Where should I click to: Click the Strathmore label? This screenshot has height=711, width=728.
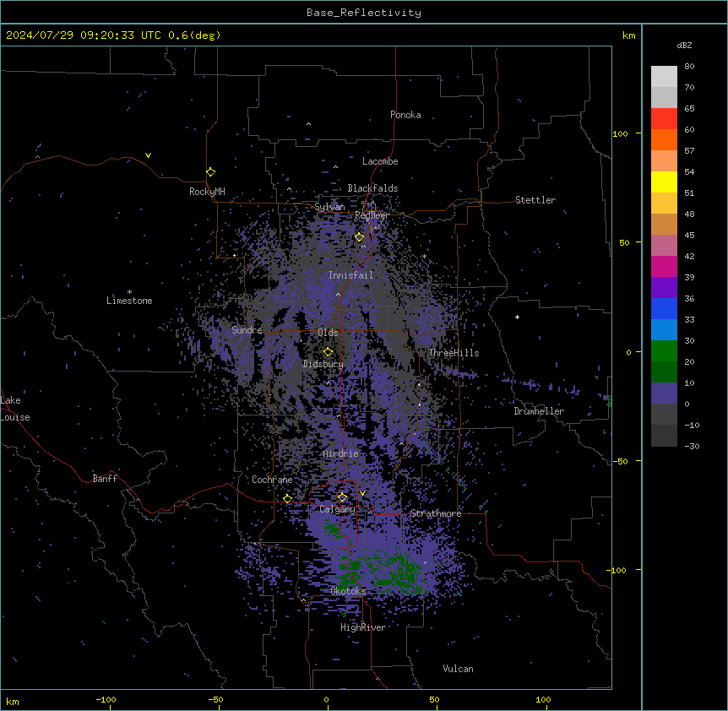click(436, 513)
